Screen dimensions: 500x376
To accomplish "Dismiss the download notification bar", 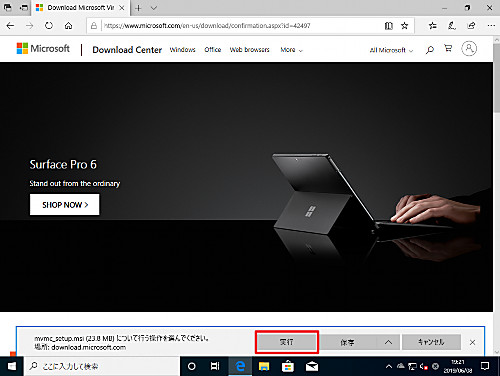I will [x=472, y=342].
